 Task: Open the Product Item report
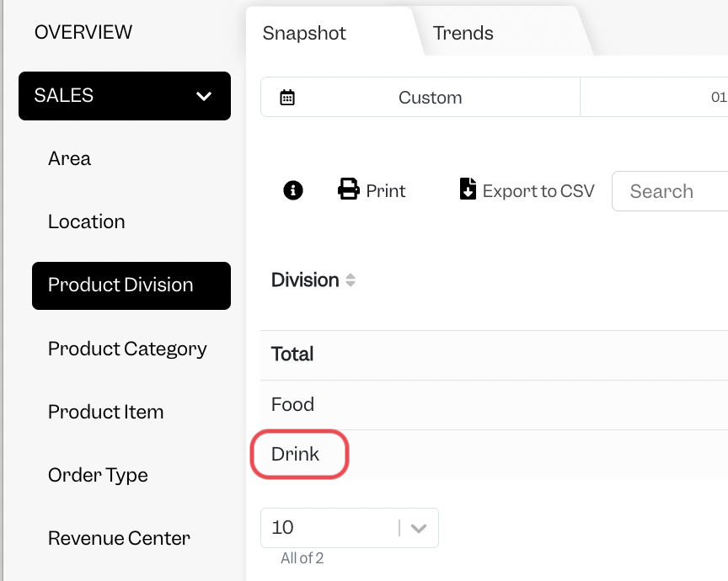pyautogui.click(x=106, y=412)
